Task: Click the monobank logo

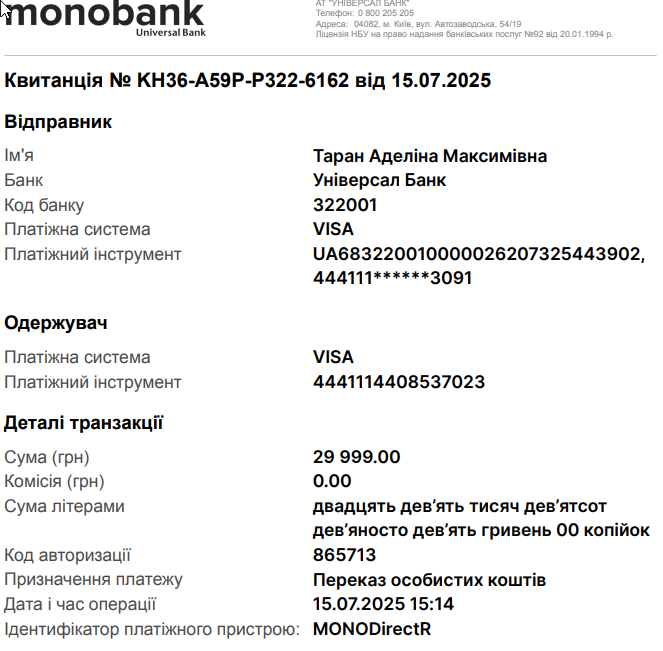Action: pos(104,14)
